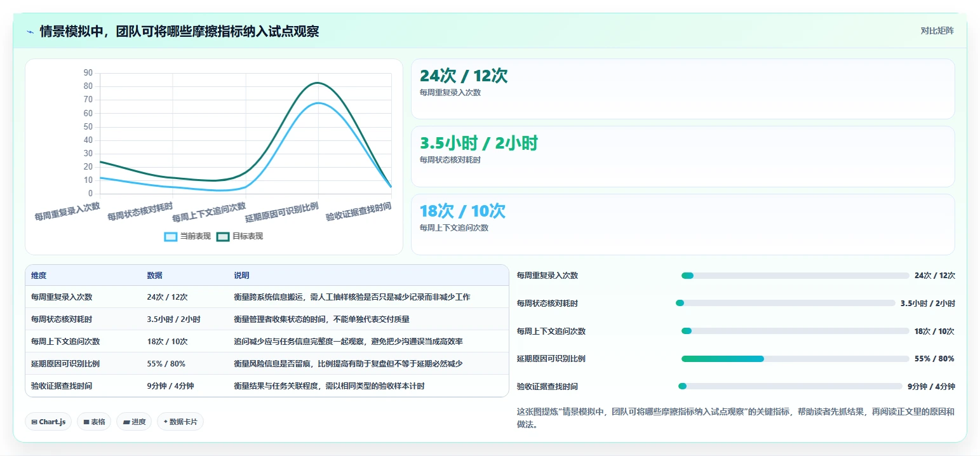Click the 数据卡片 tag
Viewport: 980px width, 456px height.
(x=180, y=422)
